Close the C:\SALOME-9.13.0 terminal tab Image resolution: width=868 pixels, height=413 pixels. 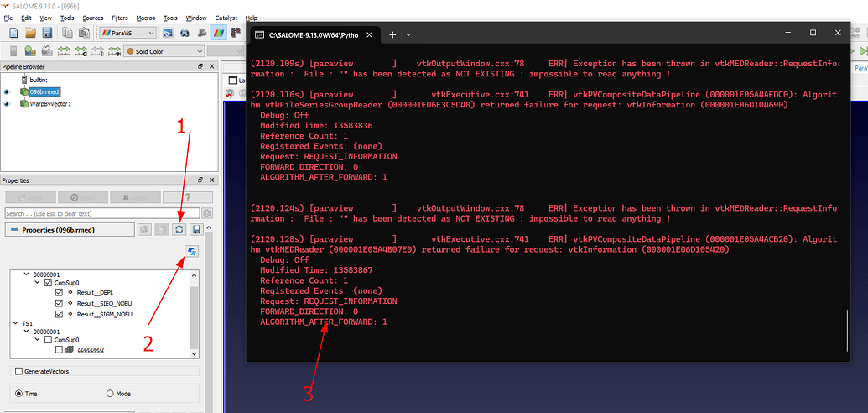[x=370, y=35]
